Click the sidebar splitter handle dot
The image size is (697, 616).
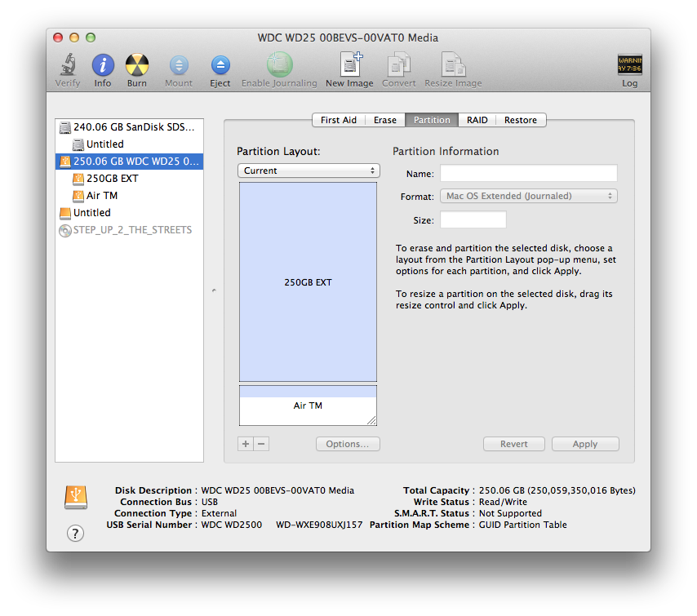coord(214,290)
